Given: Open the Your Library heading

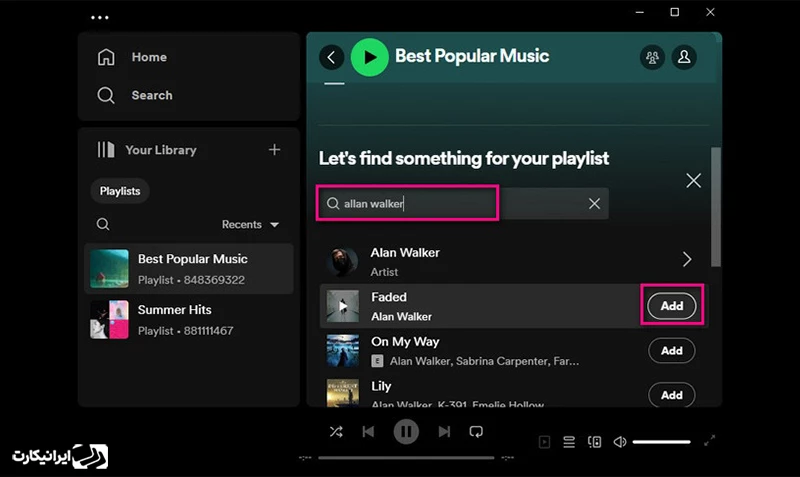Looking at the screenshot, I should tap(161, 150).
